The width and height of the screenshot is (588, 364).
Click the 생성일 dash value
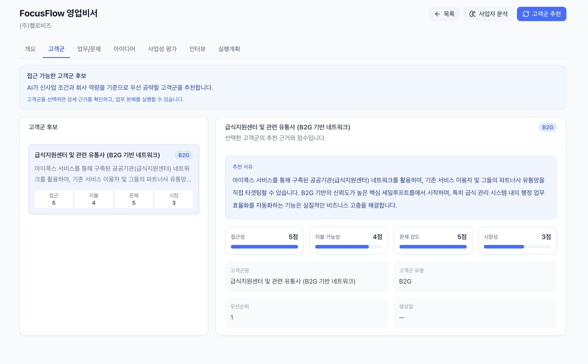(402, 317)
